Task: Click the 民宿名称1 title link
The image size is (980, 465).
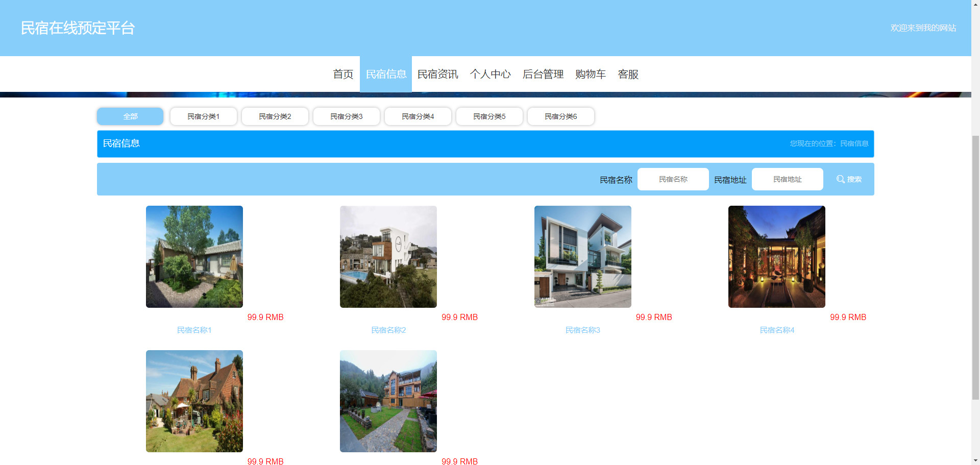Action: pos(194,330)
